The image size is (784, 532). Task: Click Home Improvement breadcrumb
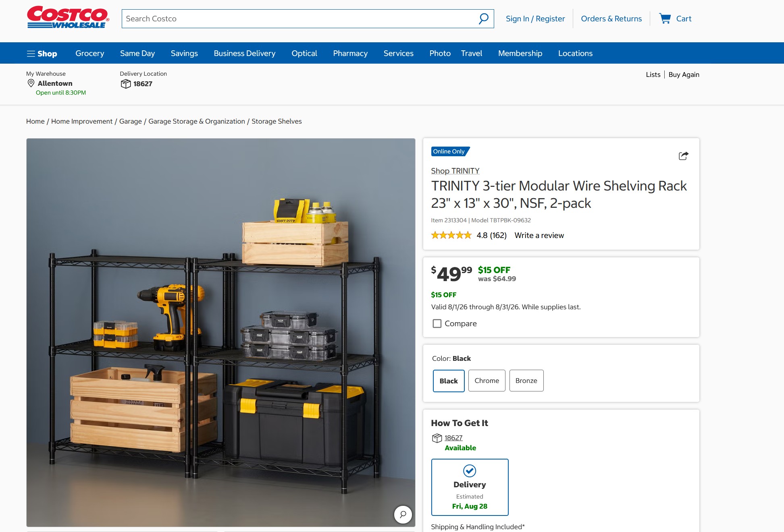(82, 121)
